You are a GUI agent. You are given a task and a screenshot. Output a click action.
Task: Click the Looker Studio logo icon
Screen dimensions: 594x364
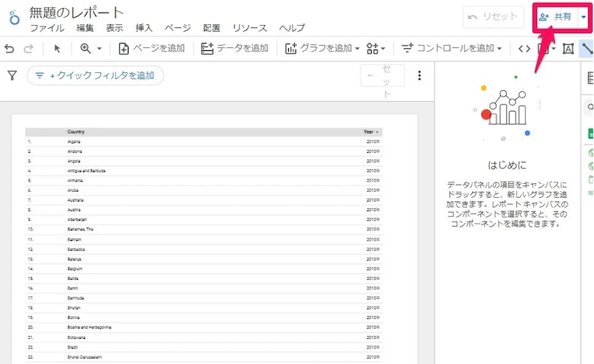coord(13,18)
